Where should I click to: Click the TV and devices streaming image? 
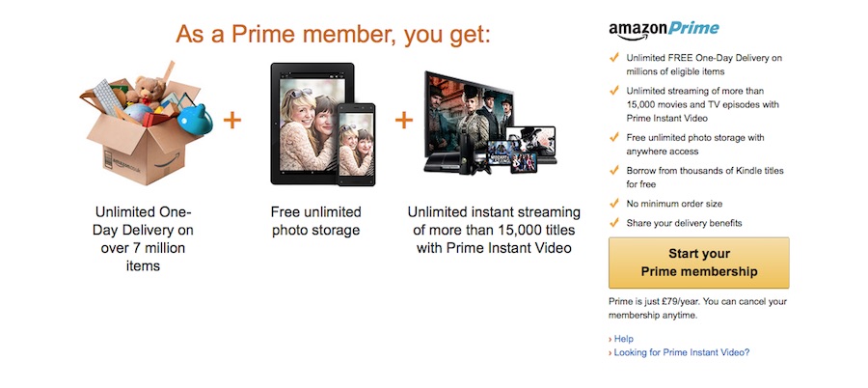click(490, 123)
